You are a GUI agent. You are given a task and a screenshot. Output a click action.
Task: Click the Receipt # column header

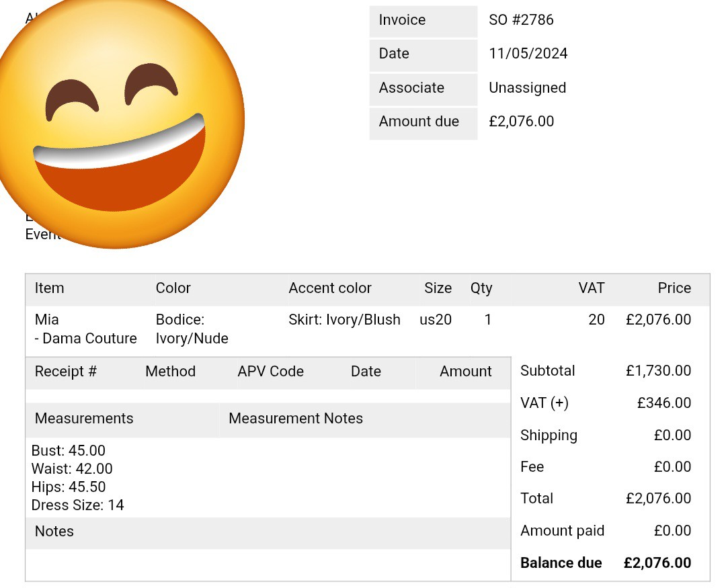(x=66, y=372)
